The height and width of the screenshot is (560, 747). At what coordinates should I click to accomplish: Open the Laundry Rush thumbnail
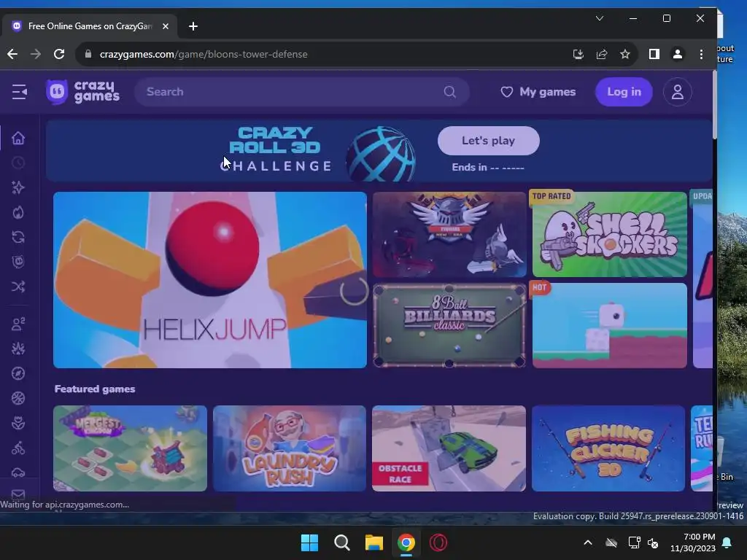coord(289,448)
